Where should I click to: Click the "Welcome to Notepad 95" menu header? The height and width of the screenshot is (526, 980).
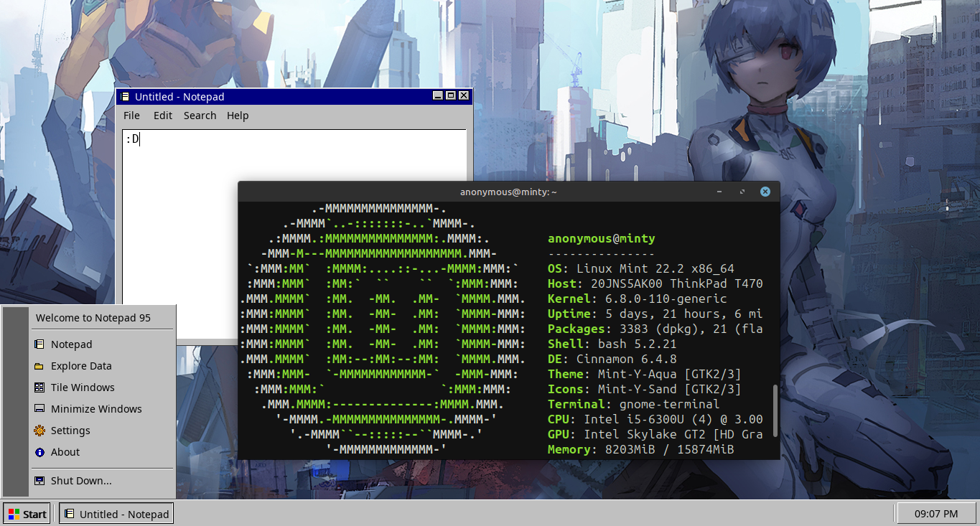tap(93, 318)
